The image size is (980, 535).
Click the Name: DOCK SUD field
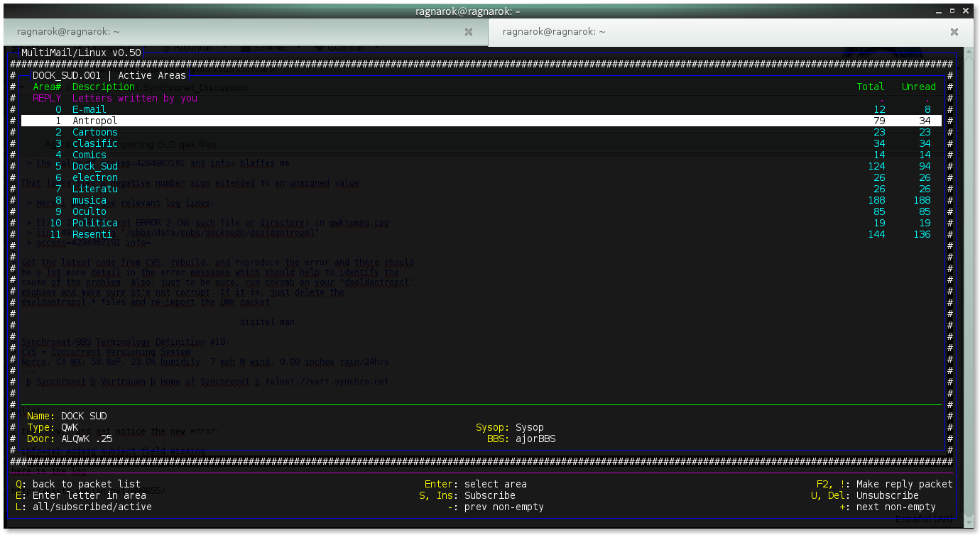[x=67, y=417]
